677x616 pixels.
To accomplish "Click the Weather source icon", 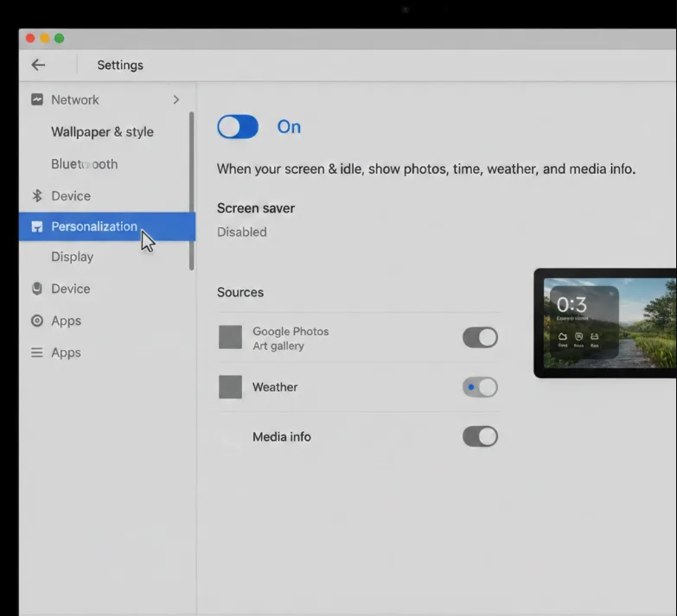I will coord(230,387).
